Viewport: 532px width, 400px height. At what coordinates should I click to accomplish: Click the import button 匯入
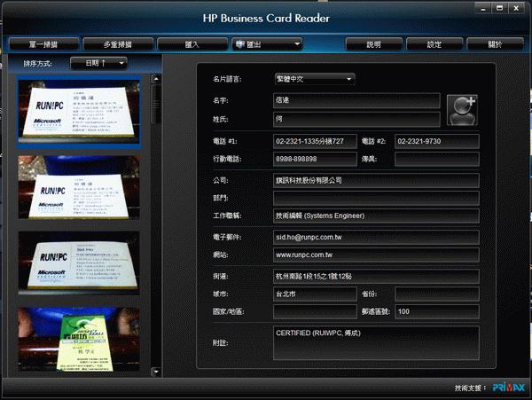(x=192, y=44)
